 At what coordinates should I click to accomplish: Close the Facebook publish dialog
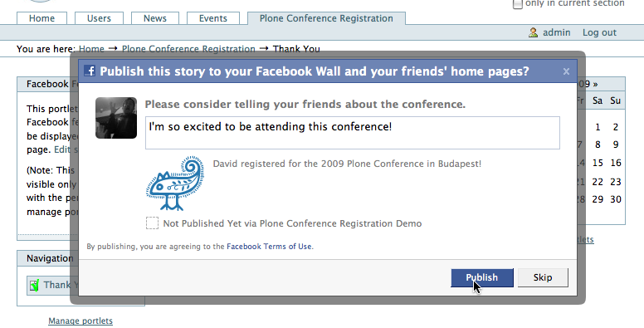pyautogui.click(x=566, y=71)
